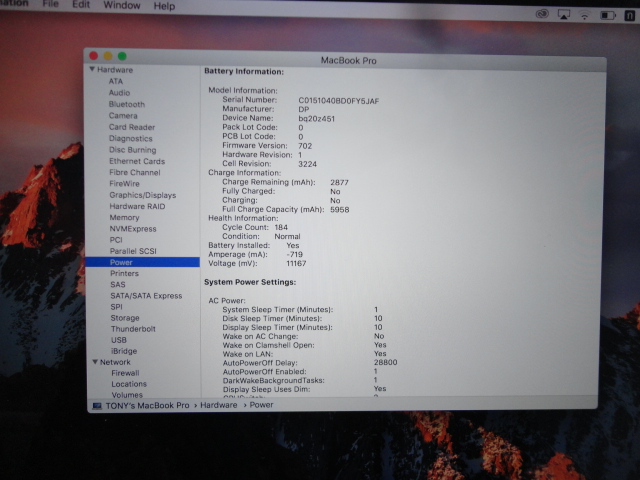Select Memory in the sidebar
This screenshot has width=640, height=480.
point(124,218)
